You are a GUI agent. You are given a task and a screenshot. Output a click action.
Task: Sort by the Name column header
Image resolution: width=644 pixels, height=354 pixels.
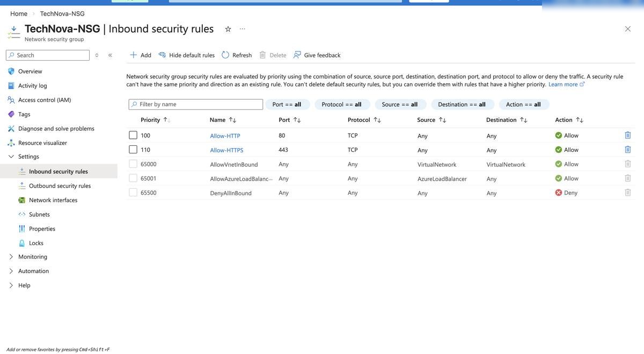coord(223,120)
